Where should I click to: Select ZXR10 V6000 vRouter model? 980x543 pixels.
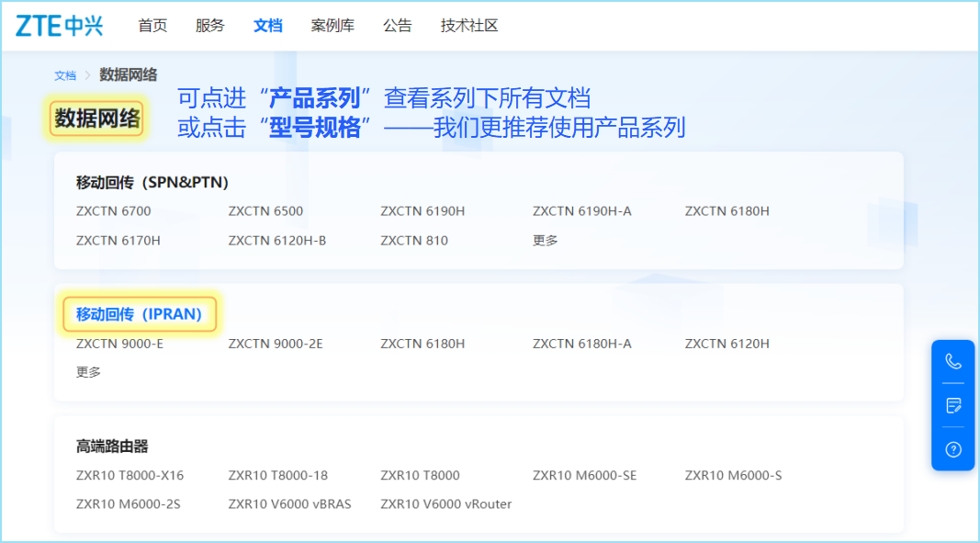pyautogui.click(x=446, y=504)
